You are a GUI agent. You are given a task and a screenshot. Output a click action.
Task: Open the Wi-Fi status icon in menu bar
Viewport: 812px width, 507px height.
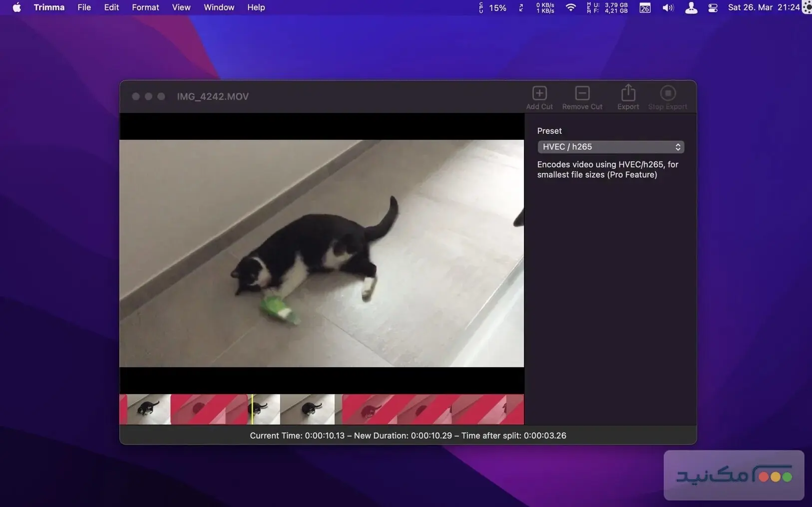570,7
